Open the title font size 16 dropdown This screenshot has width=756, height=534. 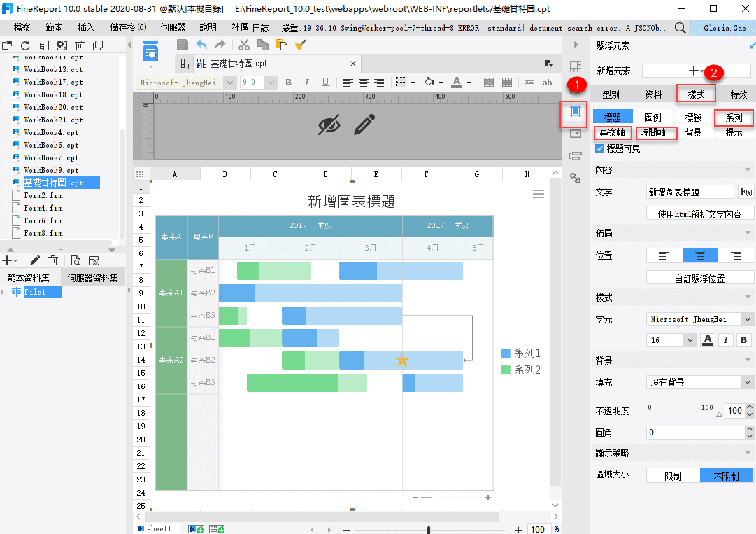[690, 340]
